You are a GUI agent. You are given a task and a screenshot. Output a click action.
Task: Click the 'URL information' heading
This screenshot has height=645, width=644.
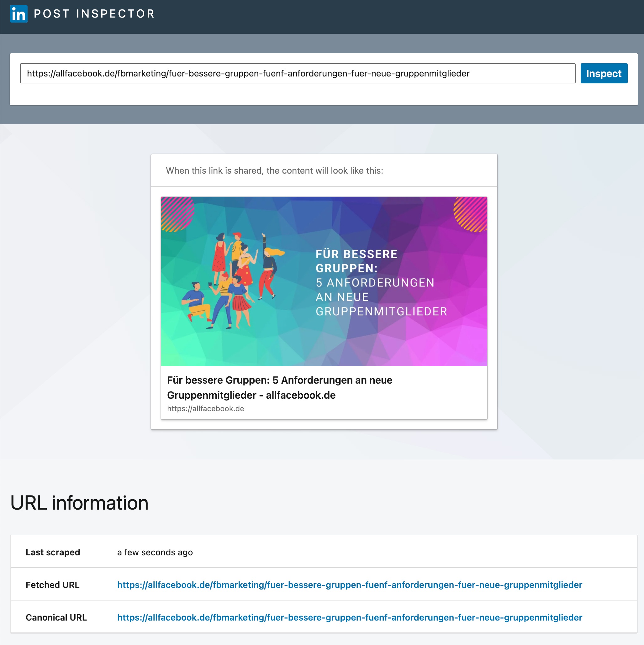[79, 503]
